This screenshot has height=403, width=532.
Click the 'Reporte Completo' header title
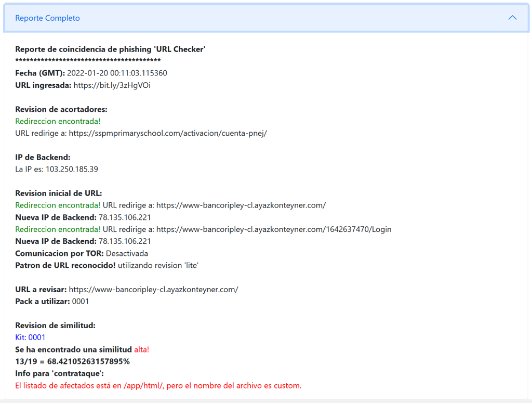tap(47, 18)
